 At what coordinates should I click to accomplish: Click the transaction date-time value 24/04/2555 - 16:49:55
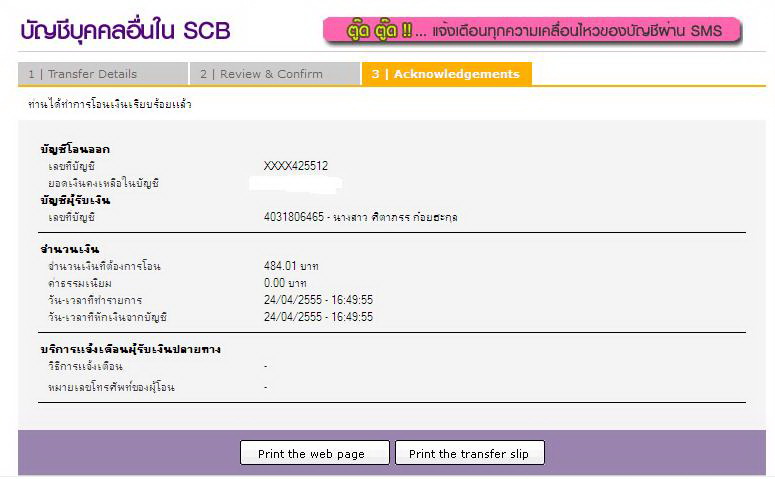(x=318, y=300)
